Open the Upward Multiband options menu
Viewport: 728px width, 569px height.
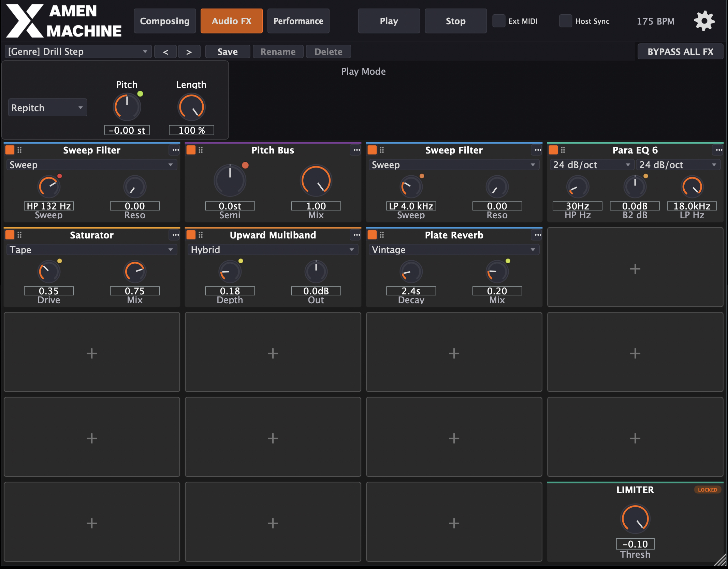pos(356,235)
